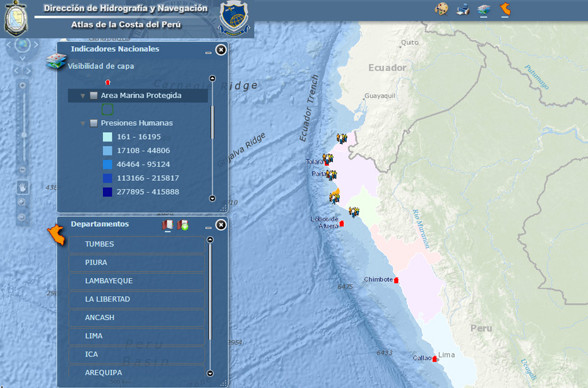Open the basemap palette tool
588x388 pixels.
[x=441, y=9]
